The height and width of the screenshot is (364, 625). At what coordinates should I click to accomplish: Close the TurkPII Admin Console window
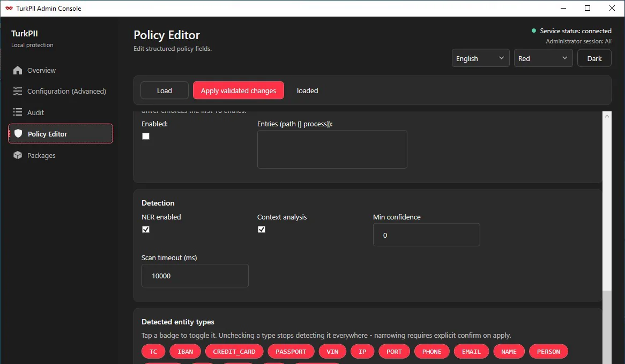point(612,8)
